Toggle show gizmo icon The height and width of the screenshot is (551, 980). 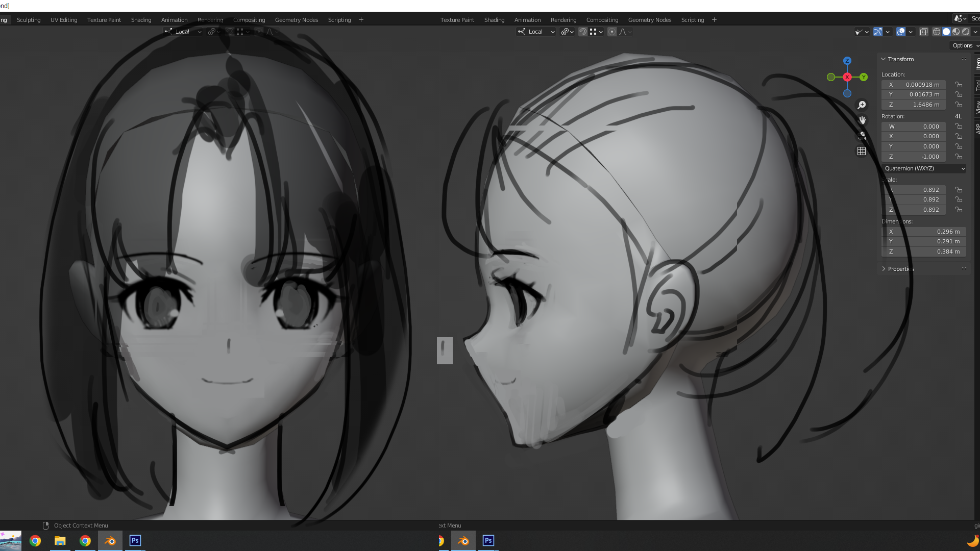pyautogui.click(x=878, y=32)
